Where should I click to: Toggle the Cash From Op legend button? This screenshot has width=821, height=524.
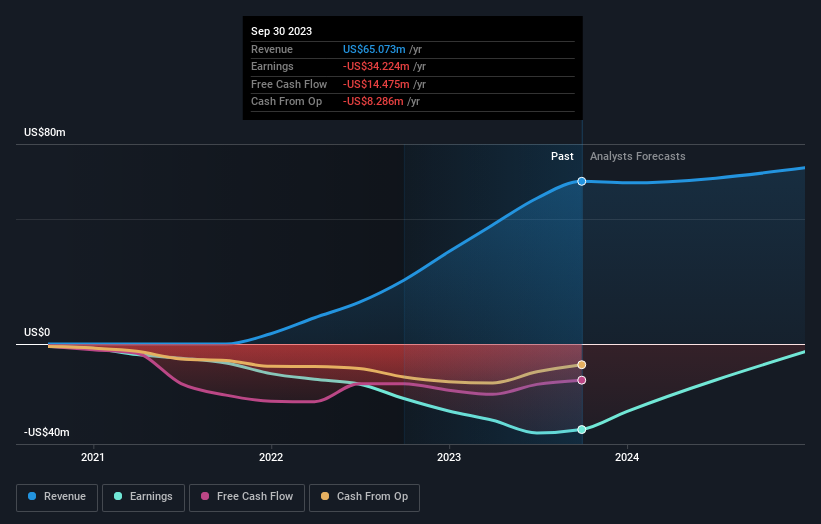click(364, 497)
